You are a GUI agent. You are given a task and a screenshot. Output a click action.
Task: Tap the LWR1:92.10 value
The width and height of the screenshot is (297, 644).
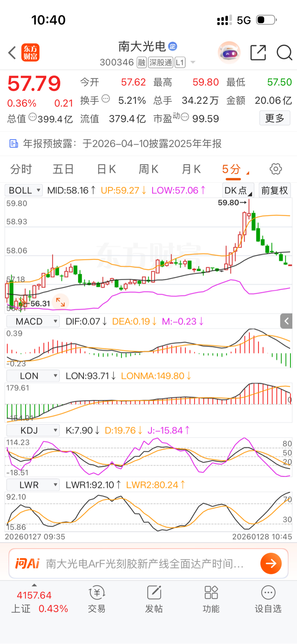(x=93, y=485)
